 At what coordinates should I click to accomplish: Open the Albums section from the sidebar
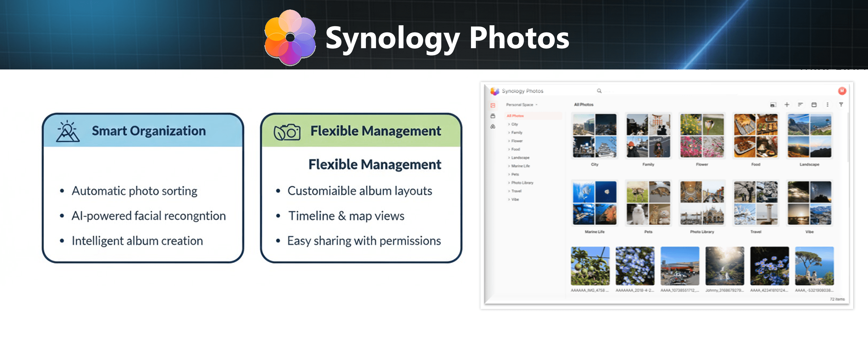493,116
